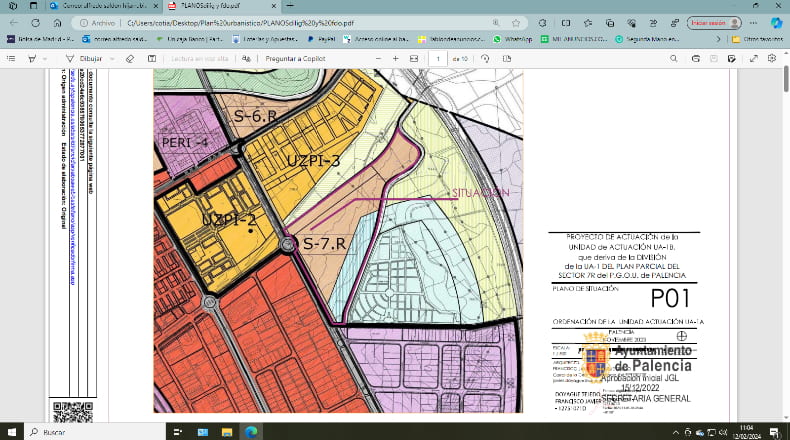Open PDF viewer settings gear

[772, 59]
